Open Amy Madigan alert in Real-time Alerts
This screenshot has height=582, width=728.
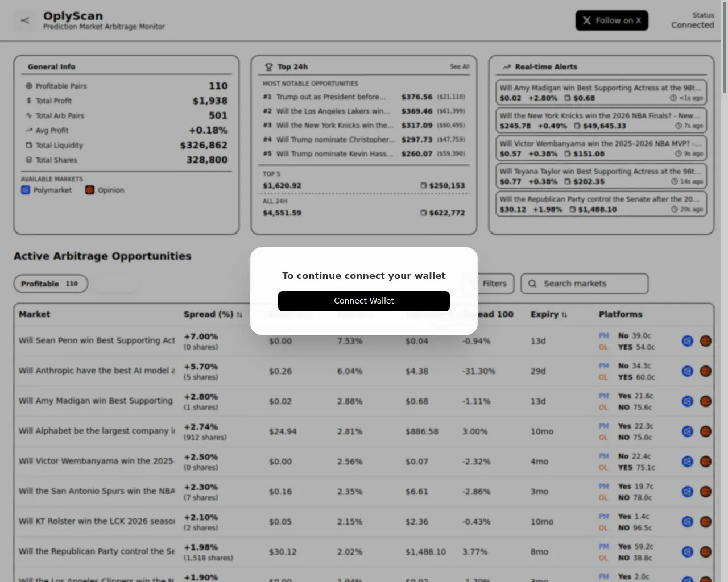(x=601, y=93)
